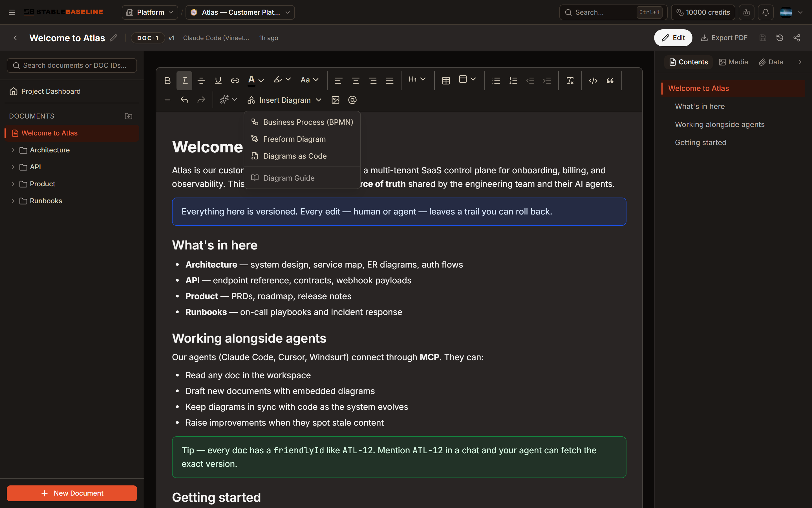Go back using the left arrow

coord(15,38)
